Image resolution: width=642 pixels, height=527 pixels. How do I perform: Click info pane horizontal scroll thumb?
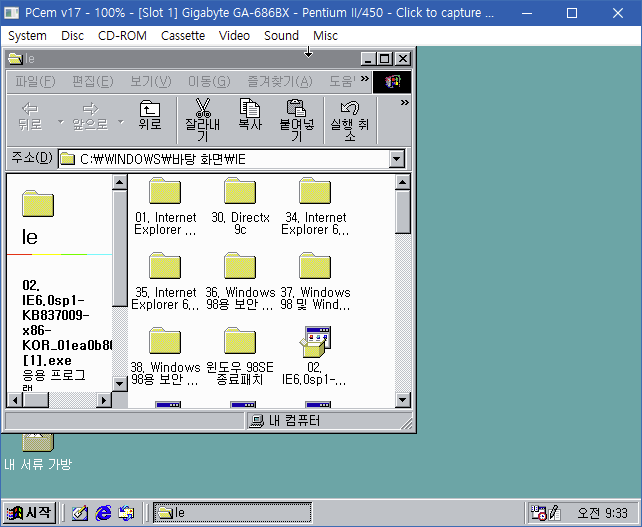click(x=36, y=400)
